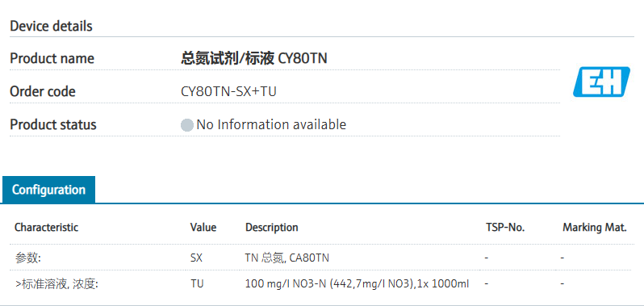Click the TSP-No. column header
Screen dimensions: 644x306
[505, 228]
